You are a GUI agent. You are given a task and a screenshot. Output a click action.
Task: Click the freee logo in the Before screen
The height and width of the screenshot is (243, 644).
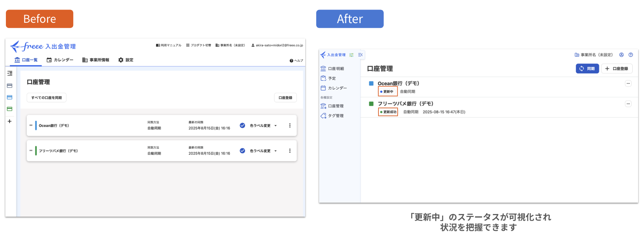tap(43, 46)
